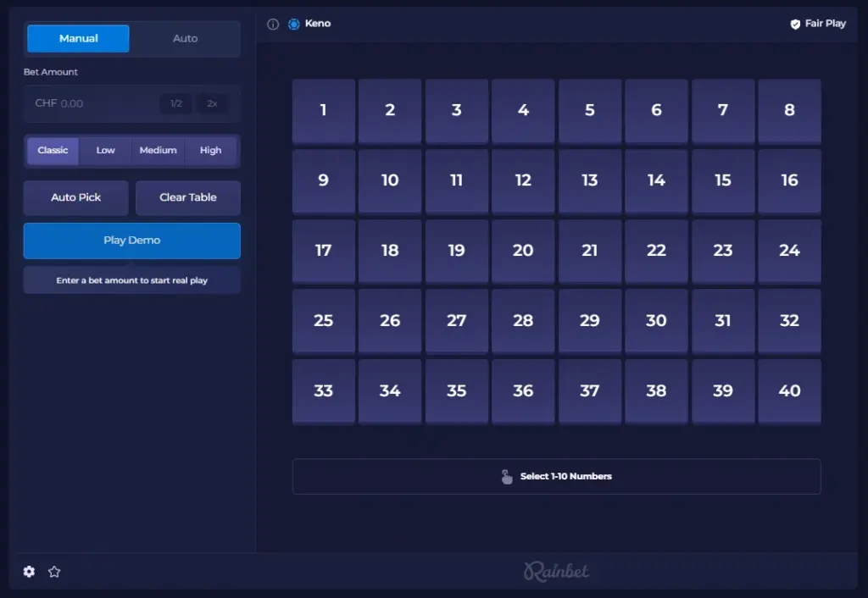Pick number 29 tile
This screenshot has width=868, height=598.
590,321
